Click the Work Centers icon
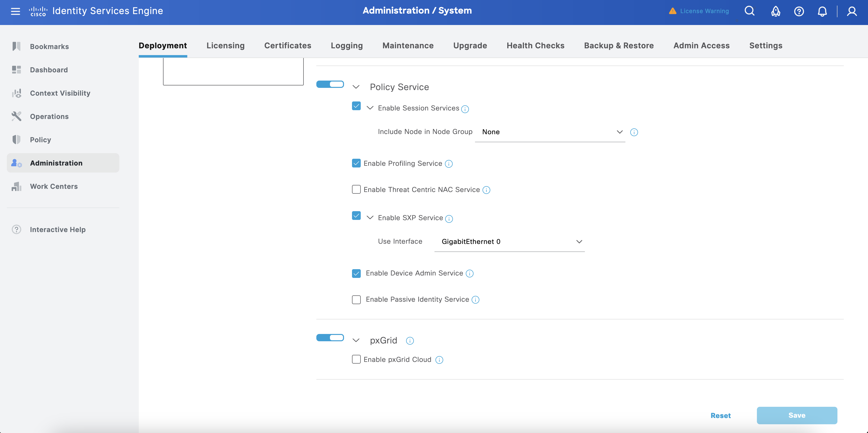868x433 pixels. pos(16,186)
